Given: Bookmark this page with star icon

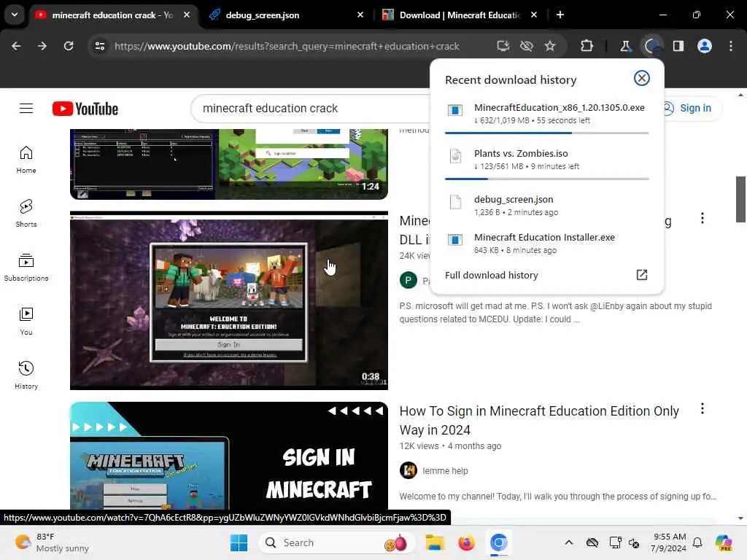Looking at the screenshot, I should pyautogui.click(x=550, y=46).
